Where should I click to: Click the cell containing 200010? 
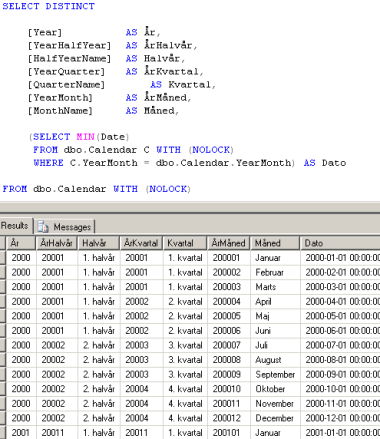[229, 389]
